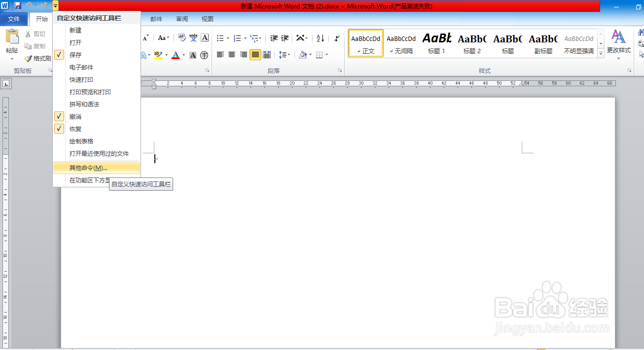The width and height of the screenshot is (644, 350).
Task: Click the Distributed alignment icon
Action: pos(267,55)
